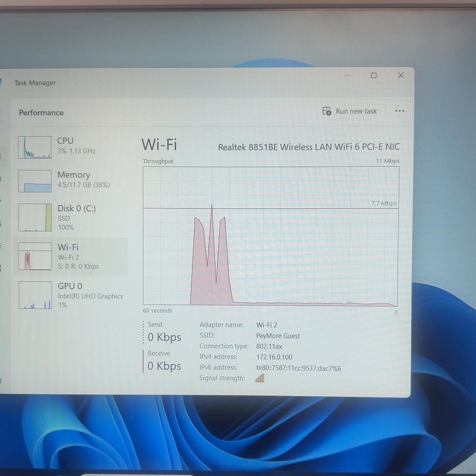Click the Realtek 8851BE adapter name text

point(309,147)
